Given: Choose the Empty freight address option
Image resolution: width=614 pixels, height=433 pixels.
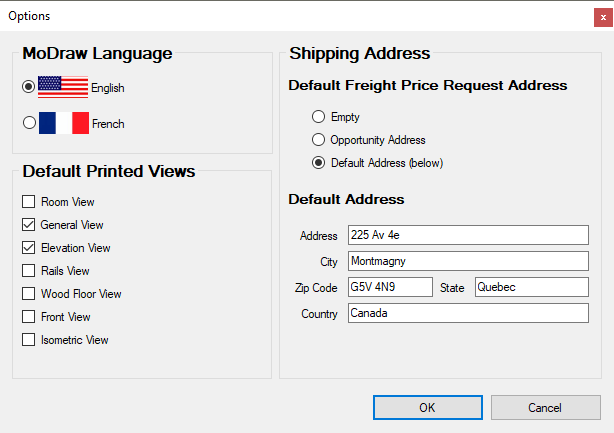Looking at the screenshot, I should [x=319, y=117].
